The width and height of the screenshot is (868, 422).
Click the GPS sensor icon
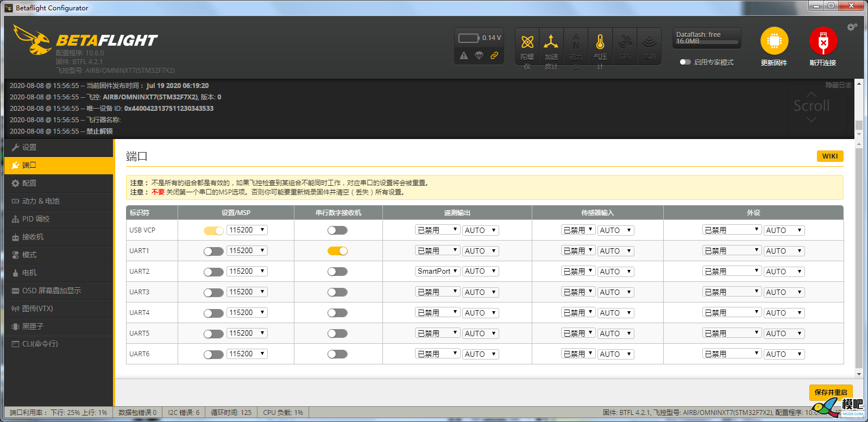point(625,42)
